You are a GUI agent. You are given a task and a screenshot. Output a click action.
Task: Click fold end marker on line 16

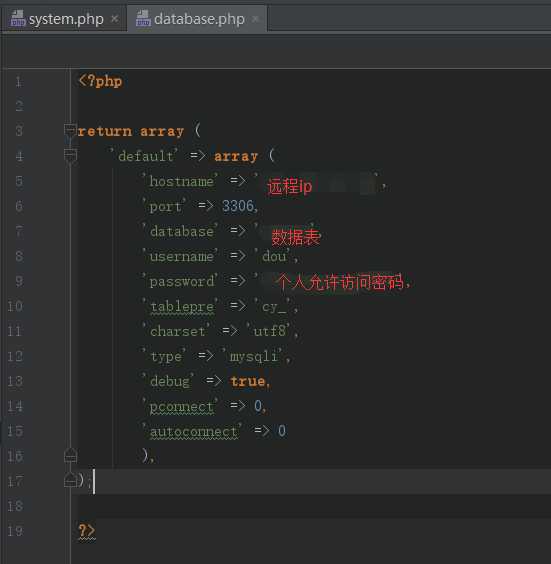point(70,456)
